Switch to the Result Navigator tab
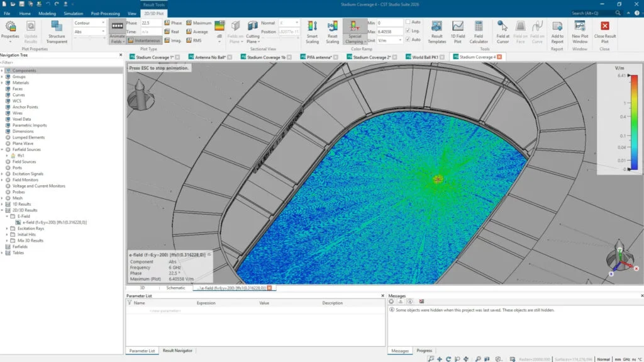Viewport: 644px width, 362px height. (177, 351)
